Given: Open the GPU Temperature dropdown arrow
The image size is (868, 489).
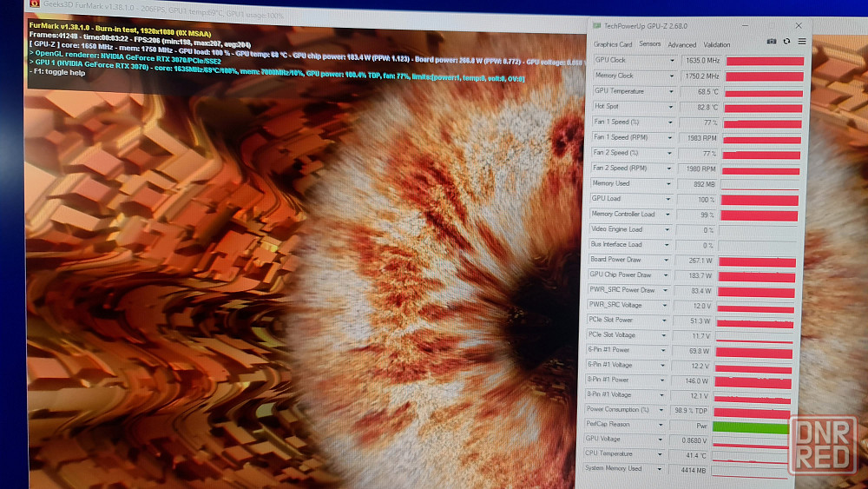Looking at the screenshot, I should click(671, 92).
